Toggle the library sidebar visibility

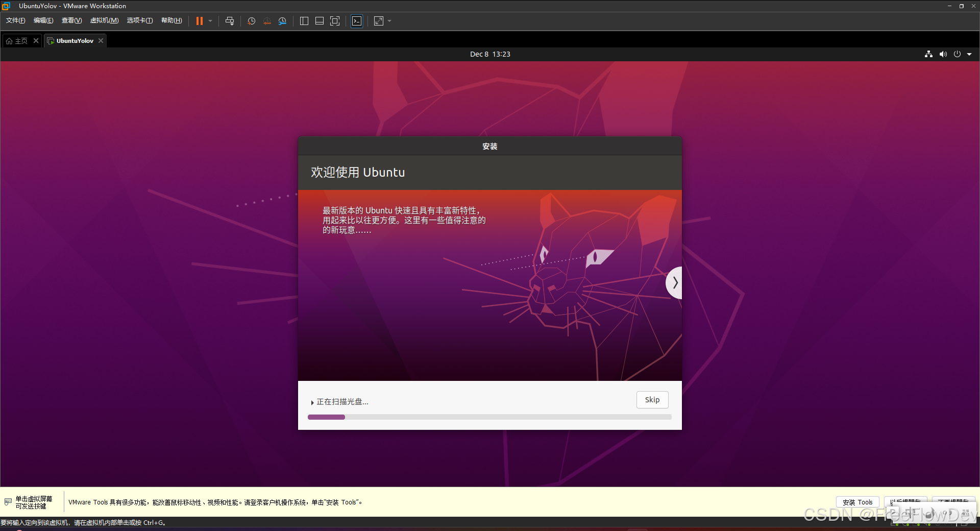[304, 21]
